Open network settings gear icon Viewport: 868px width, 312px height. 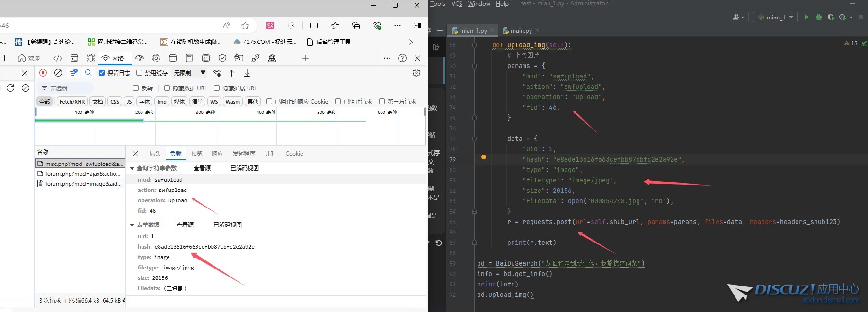[x=416, y=73]
